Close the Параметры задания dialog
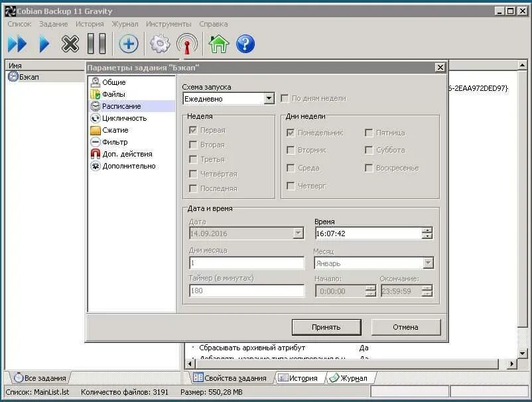Image resolution: width=532 pixels, height=402 pixels. [440, 68]
